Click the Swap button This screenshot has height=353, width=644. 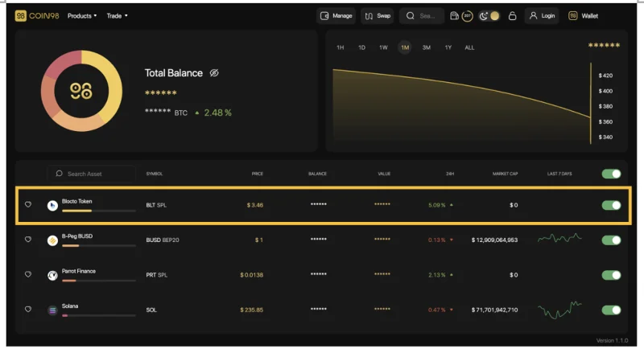(378, 15)
